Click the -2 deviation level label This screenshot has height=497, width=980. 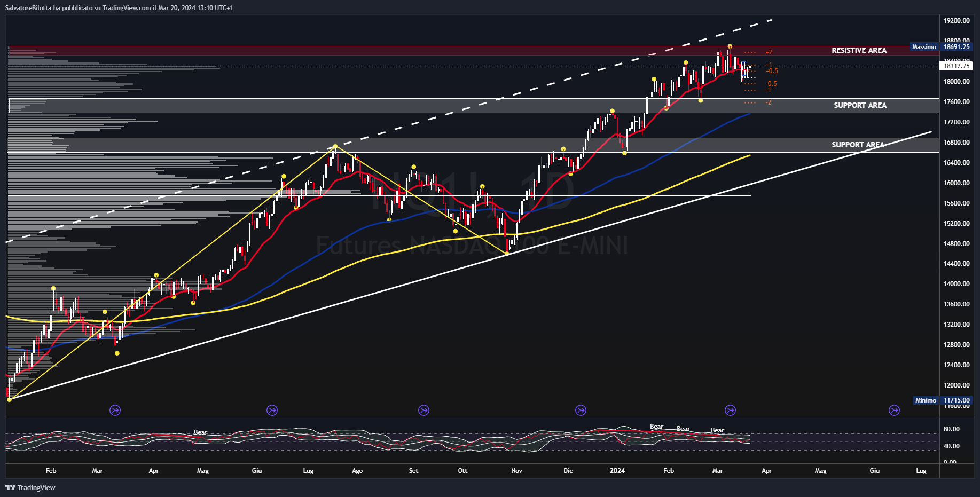pos(769,102)
